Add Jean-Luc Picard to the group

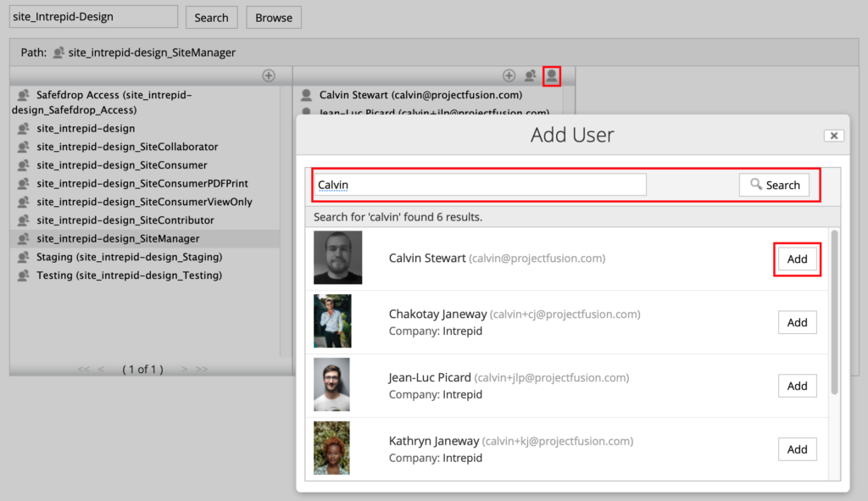[797, 386]
